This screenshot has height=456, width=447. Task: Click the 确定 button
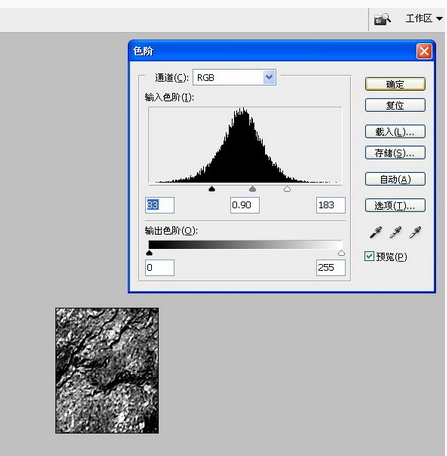[x=395, y=84]
